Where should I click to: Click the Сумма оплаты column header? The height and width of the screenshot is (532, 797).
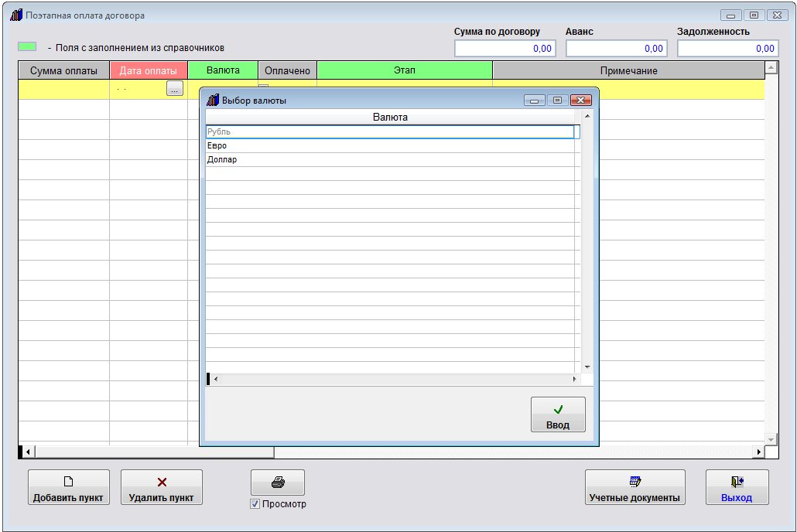point(64,70)
